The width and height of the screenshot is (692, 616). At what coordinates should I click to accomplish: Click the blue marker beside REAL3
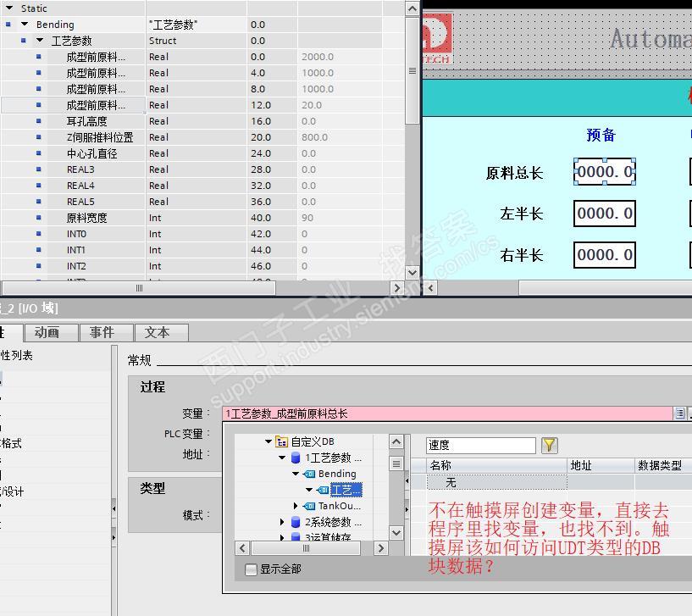click(x=39, y=169)
